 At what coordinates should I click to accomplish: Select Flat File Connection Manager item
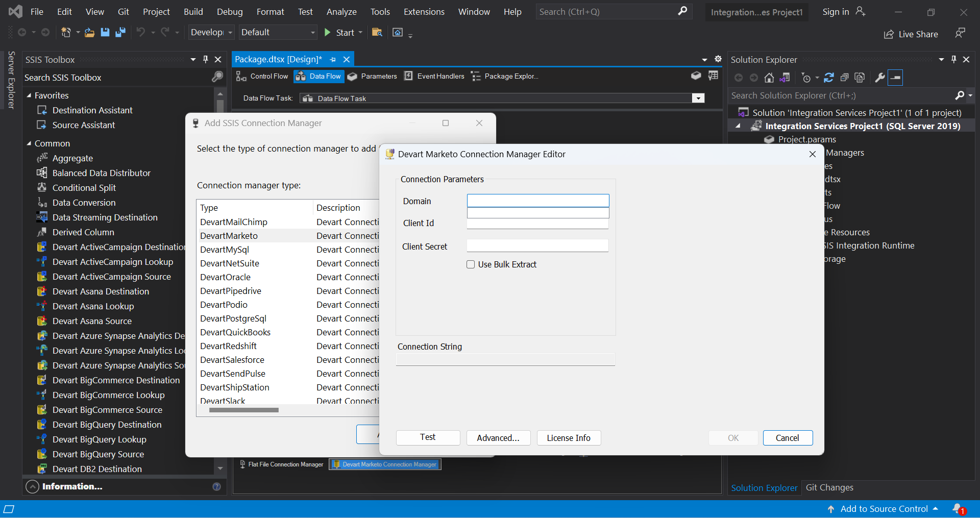[281, 464]
